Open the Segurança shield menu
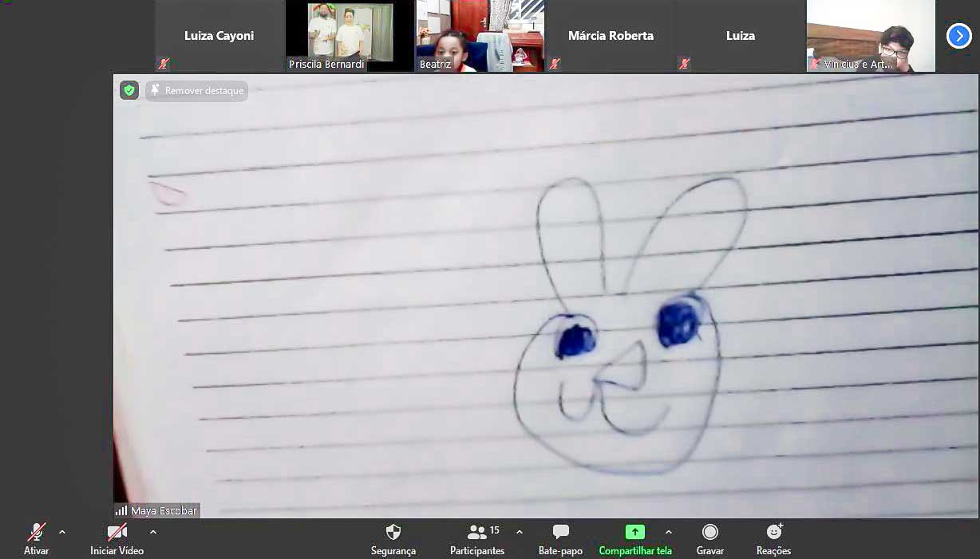This screenshot has width=980, height=559. [393, 538]
